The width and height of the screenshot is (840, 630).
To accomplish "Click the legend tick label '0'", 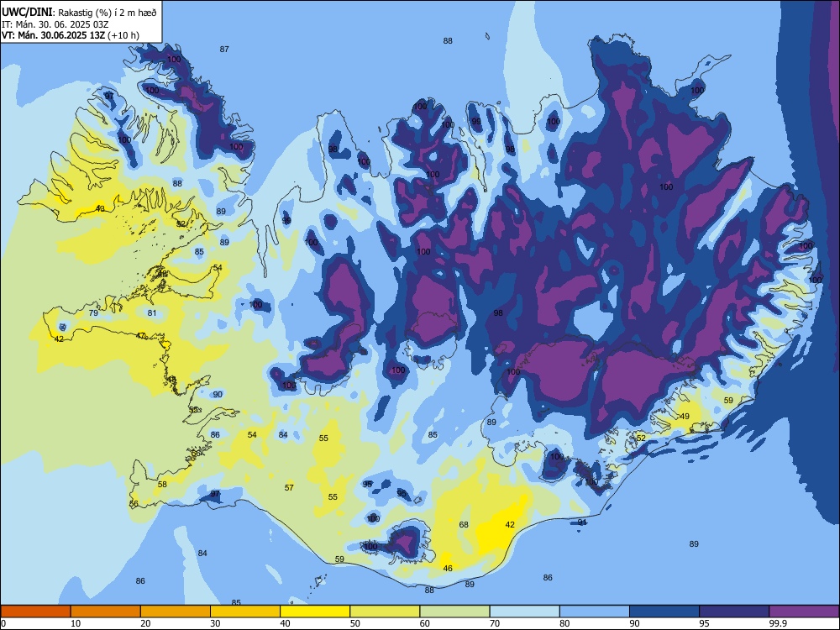I will [3, 623].
